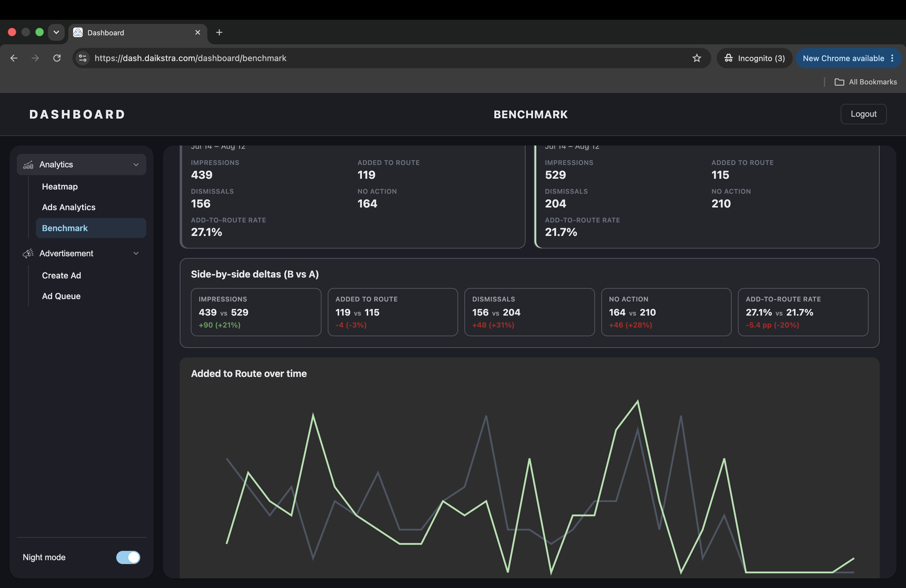Open the Ad Queue page
The width and height of the screenshot is (906, 588).
[61, 296]
